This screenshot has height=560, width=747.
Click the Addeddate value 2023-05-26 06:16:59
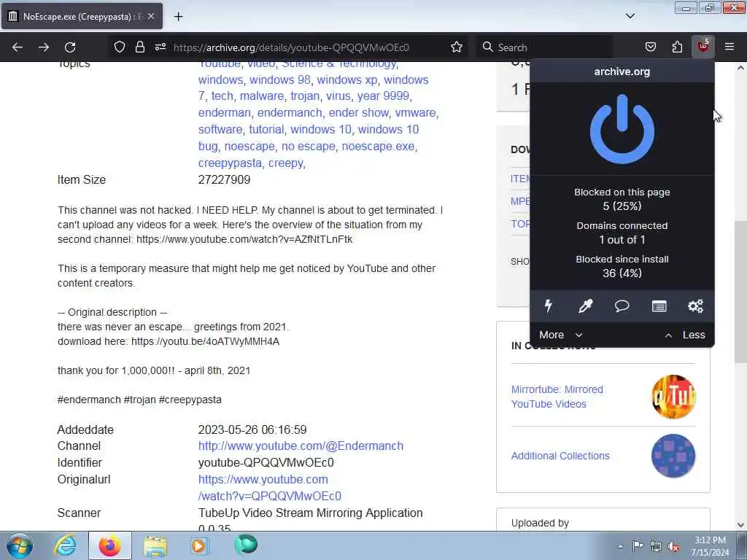pos(252,429)
